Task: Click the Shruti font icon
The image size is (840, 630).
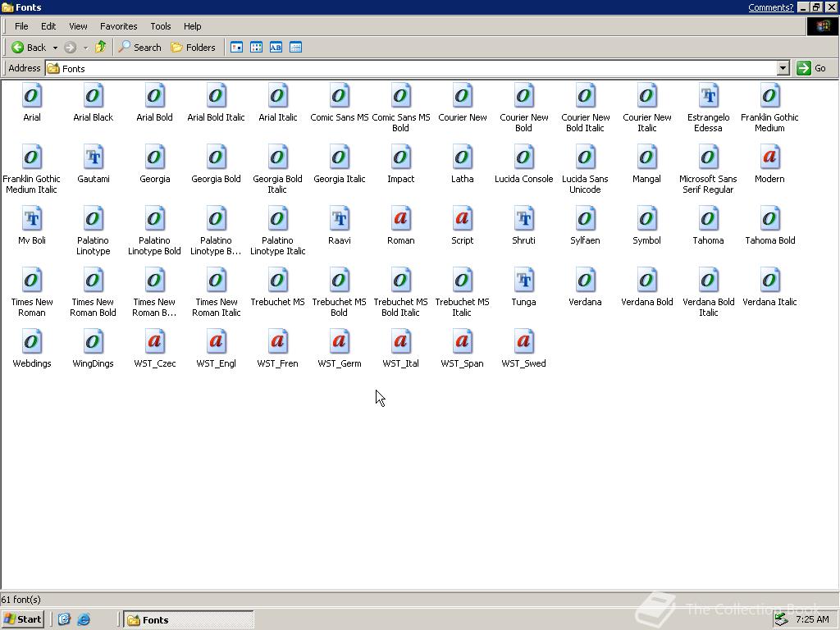Action: tap(524, 220)
